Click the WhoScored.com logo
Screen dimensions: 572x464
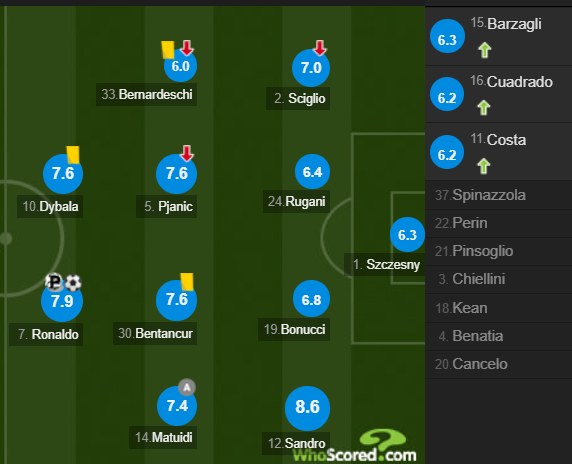pos(355,447)
